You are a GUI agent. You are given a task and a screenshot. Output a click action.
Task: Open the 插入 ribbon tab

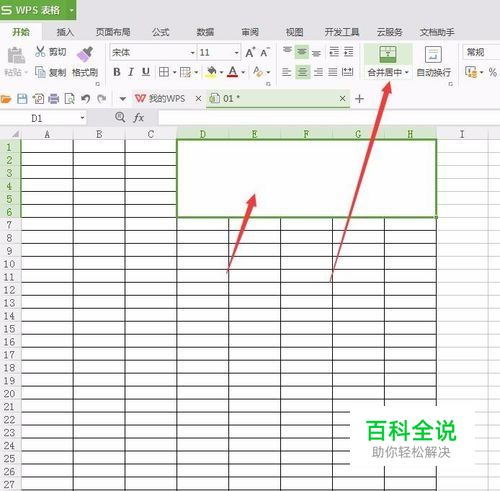65,32
